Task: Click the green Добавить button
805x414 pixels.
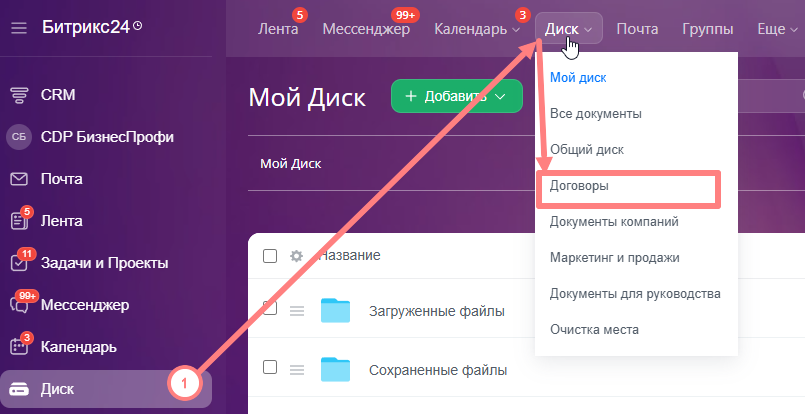Action: (457, 96)
